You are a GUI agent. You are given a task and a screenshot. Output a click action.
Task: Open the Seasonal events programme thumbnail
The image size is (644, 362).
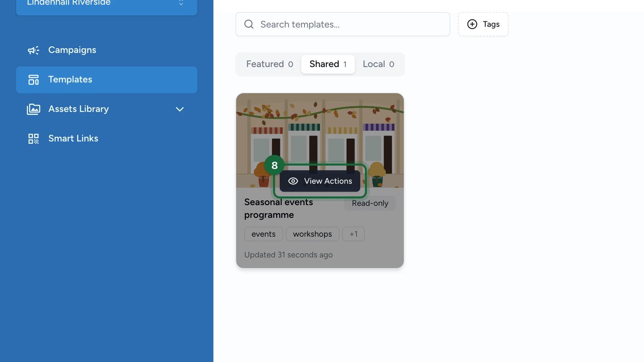320,140
